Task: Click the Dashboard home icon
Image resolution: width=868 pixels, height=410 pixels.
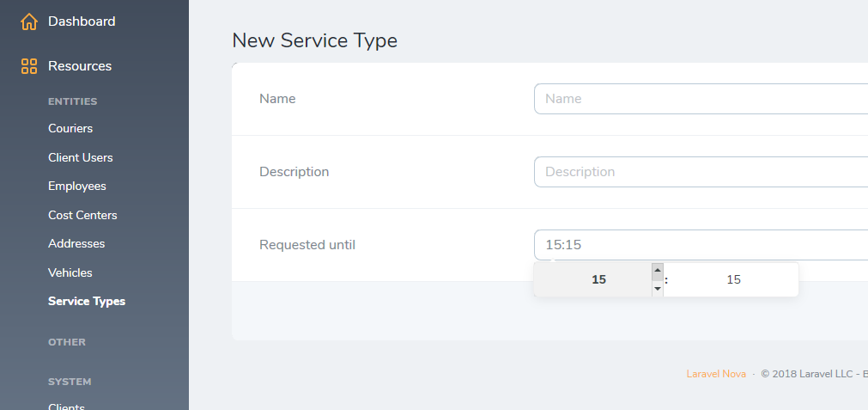Action: click(x=29, y=21)
